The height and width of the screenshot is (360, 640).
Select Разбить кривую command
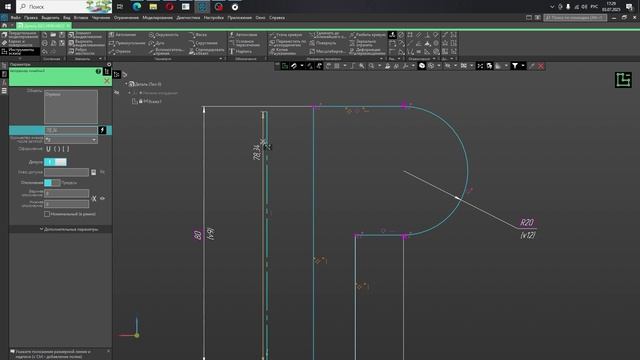pos(367,35)
